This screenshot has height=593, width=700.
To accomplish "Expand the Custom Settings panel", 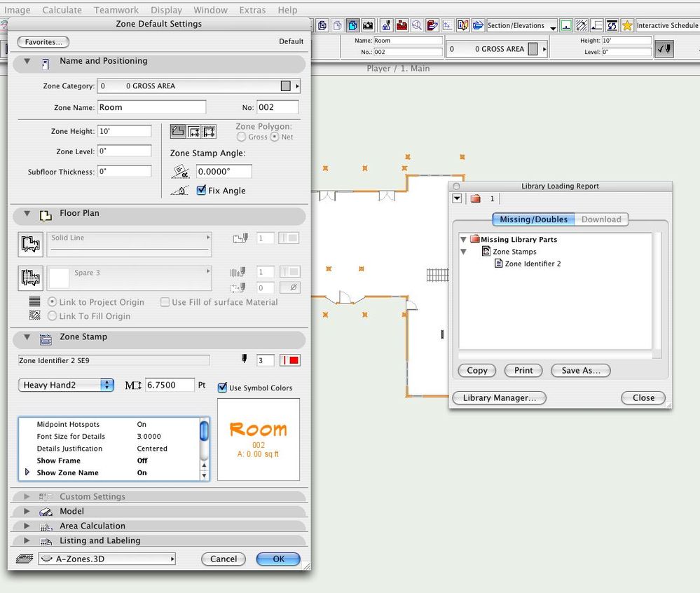I will click(x=27, y=496).
